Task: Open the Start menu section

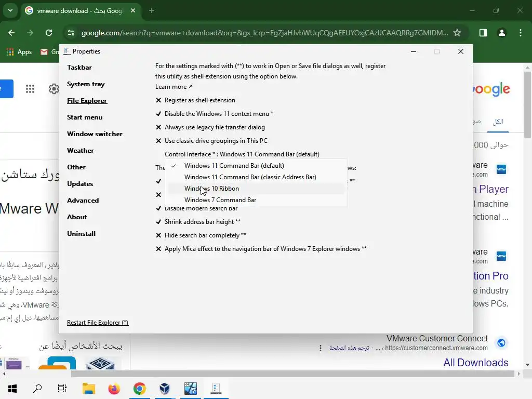Action: [x=85, y=117]
